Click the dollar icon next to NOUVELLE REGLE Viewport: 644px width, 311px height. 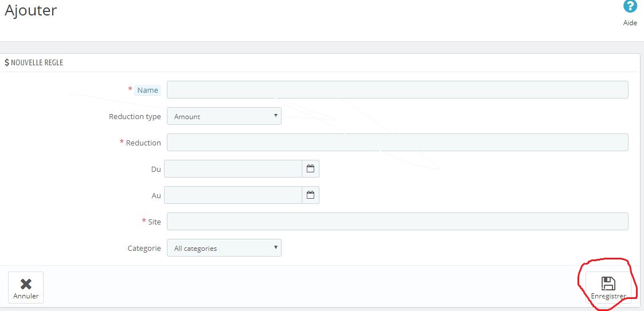[7, 63]
